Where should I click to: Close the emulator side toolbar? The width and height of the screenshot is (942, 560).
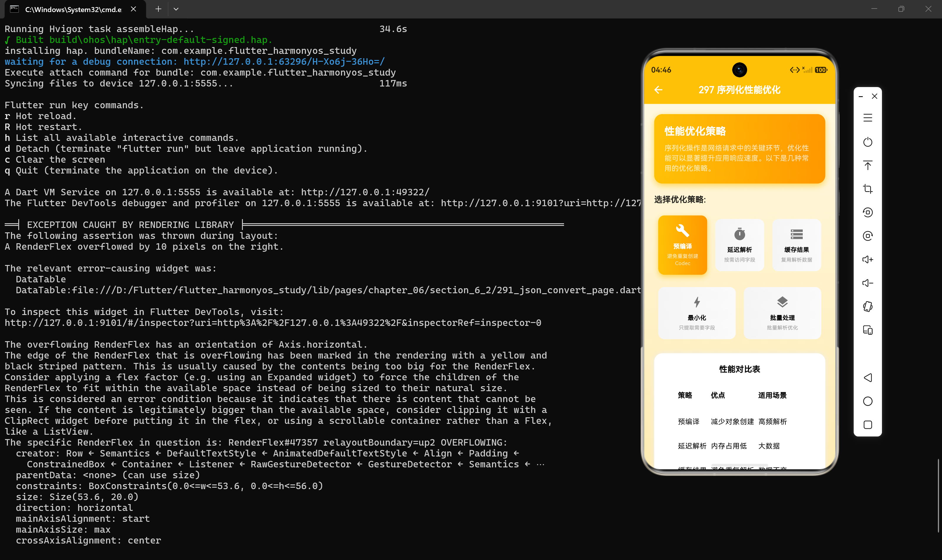click(874, 96)
